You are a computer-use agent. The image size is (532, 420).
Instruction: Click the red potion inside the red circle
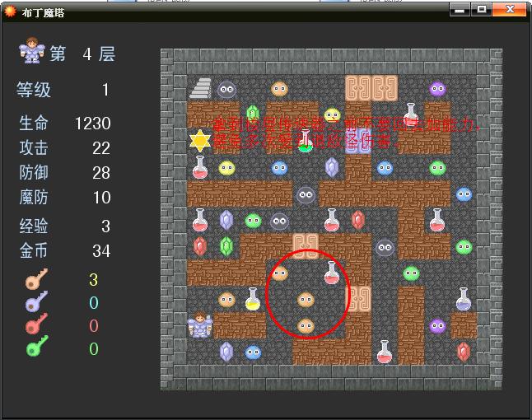pyautogui.click(x=332, y=273)
